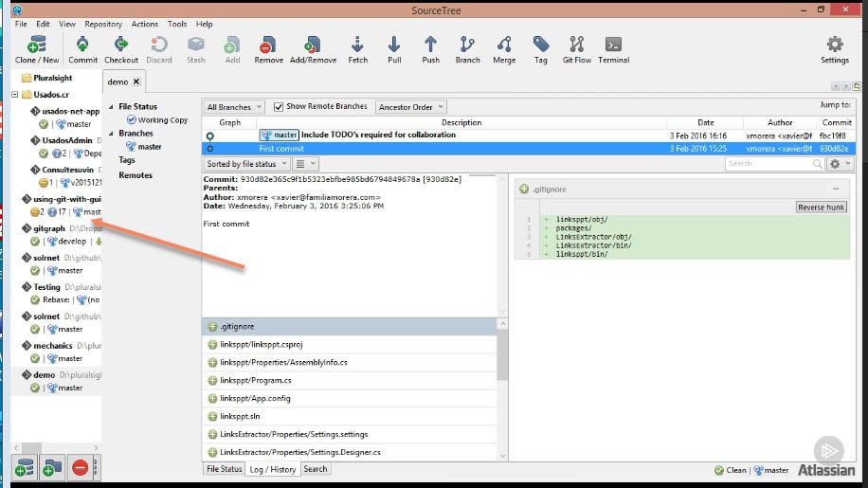
Task: Create a branch with the Branch icon
Action: pos(468,49)
